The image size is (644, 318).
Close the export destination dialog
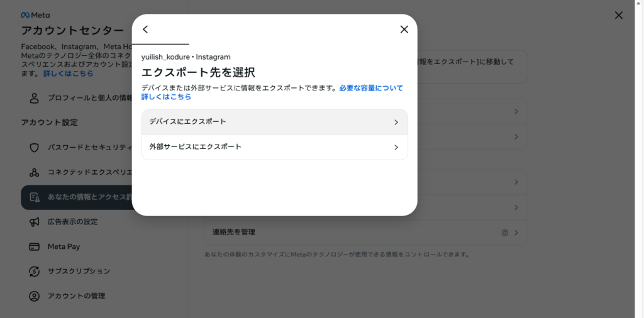[404, 30]
